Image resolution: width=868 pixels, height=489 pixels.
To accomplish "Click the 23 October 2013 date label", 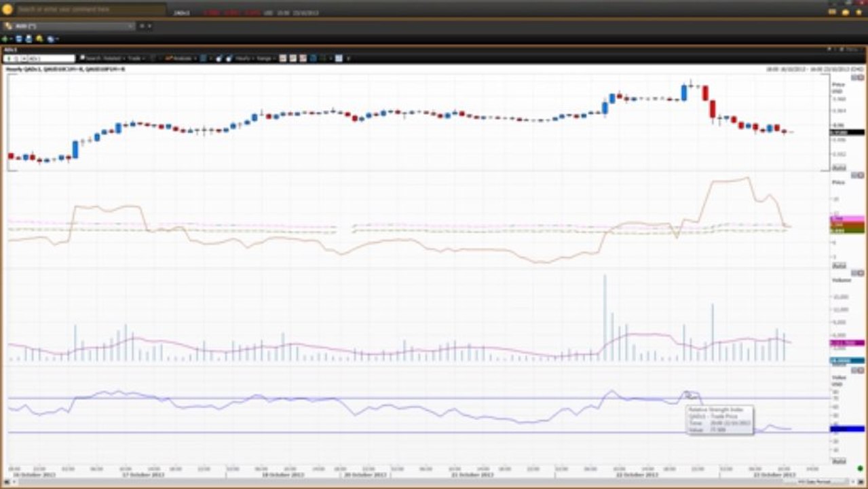I will tap(774, 475).
